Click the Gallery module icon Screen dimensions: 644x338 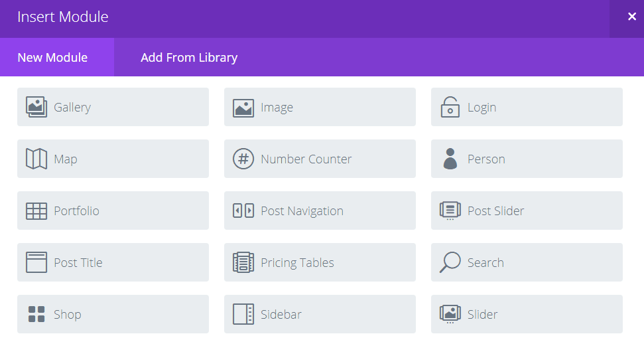[36, 108]
